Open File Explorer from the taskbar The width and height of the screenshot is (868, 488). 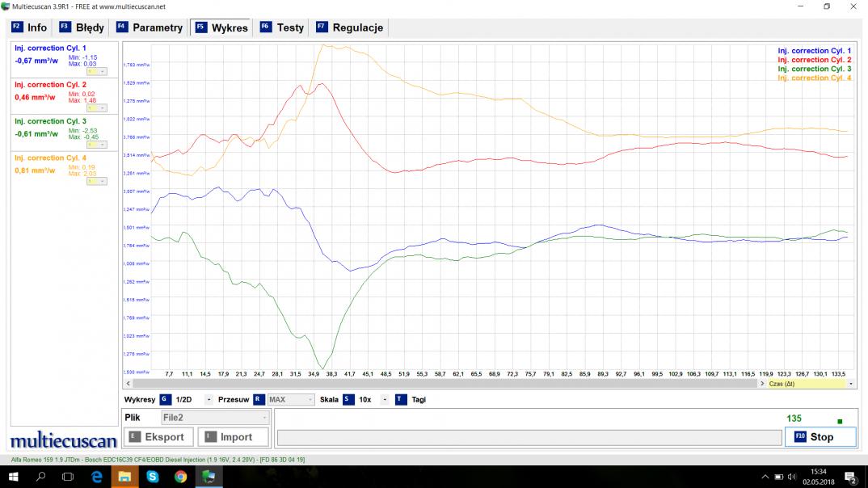124,477
